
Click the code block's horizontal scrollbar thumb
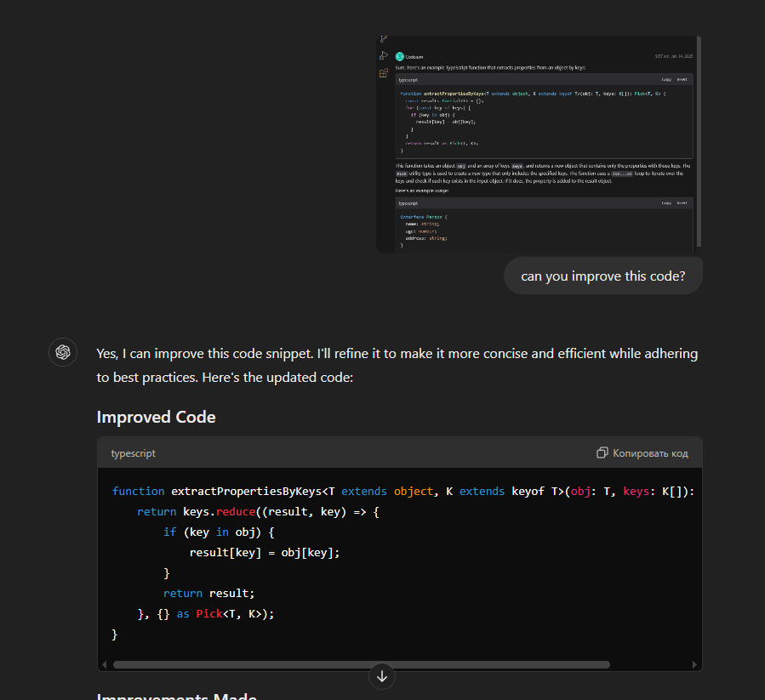[362, 664]
